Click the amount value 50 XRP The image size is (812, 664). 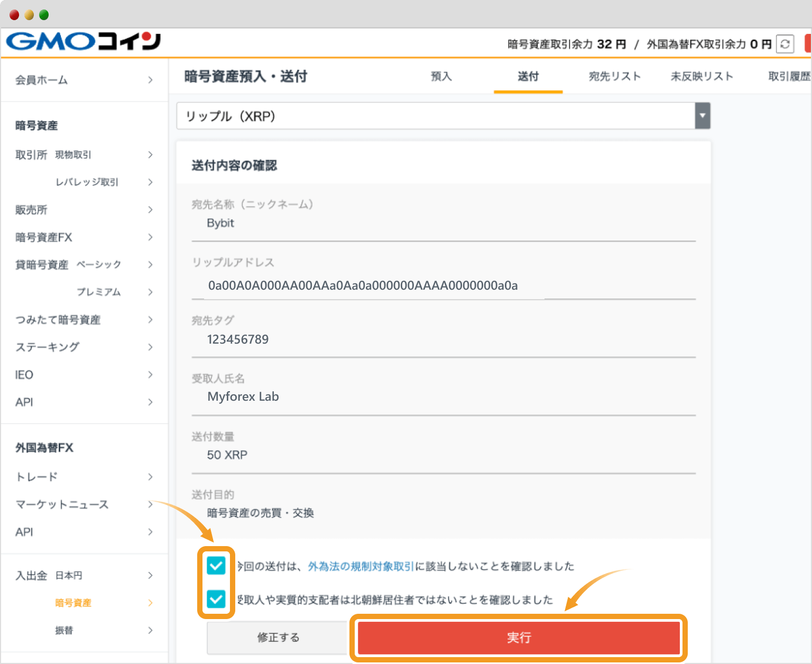pyautogui.click(x=227, y=455)
